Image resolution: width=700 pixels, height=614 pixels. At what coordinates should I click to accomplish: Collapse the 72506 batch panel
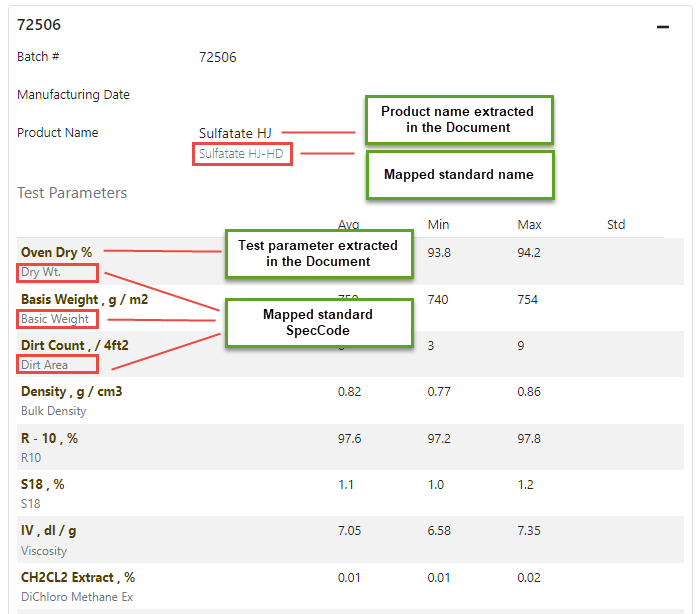pos(662,27)
